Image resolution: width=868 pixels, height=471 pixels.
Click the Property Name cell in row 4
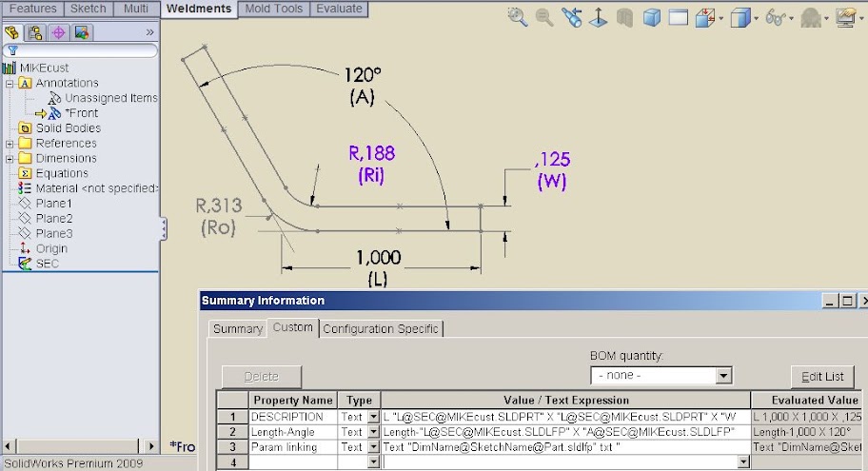tap(293, 461)
